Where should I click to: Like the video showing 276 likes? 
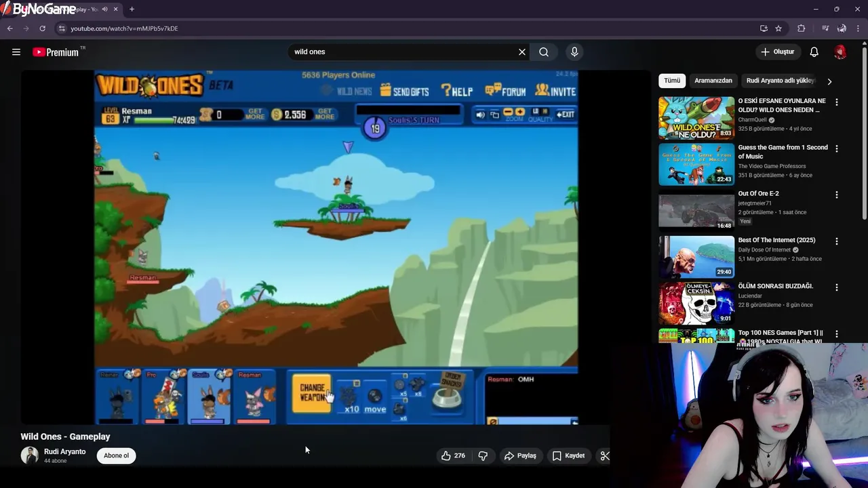454,455
